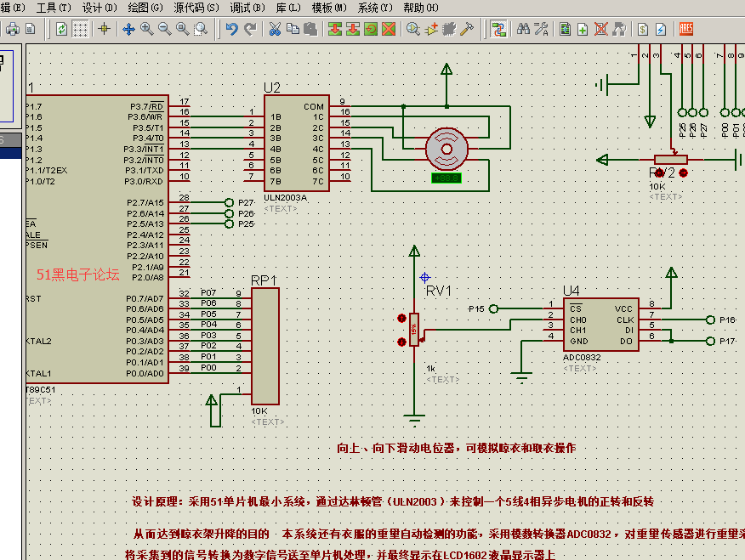This screenshot has width=745, height=560.
Task: Click the Decompose hammer icon
Action: tap(468, 30)
